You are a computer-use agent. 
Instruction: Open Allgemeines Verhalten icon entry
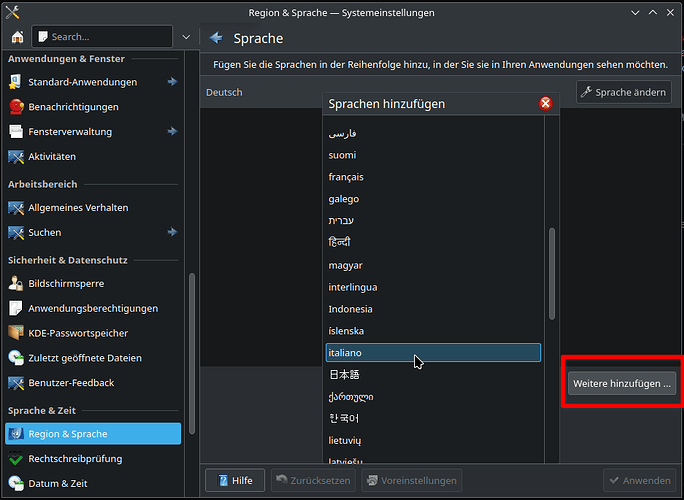pos(16,208)
